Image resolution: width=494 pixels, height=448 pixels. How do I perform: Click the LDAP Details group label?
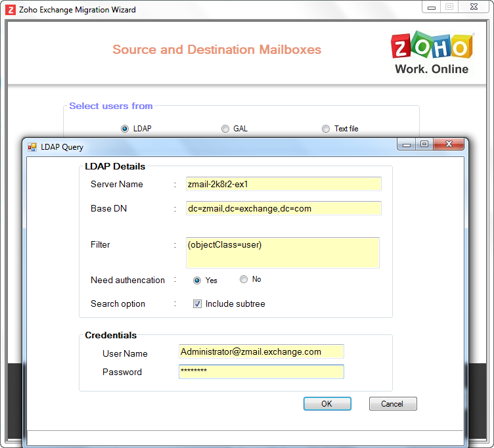[115, 166]
